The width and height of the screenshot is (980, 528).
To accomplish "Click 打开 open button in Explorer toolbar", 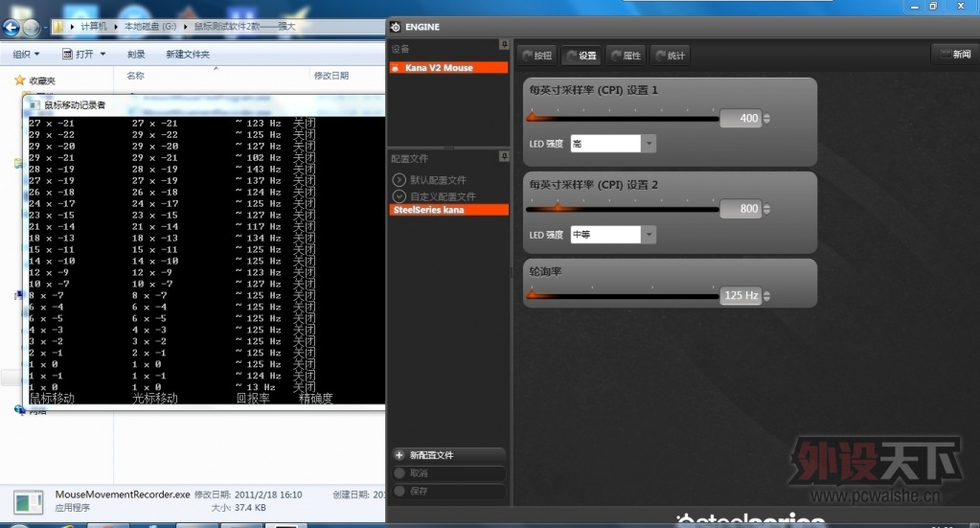I will coord(78,55).
